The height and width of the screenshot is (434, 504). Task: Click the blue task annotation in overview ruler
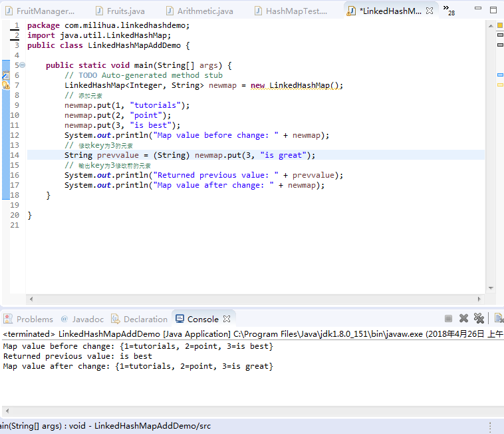500,75
